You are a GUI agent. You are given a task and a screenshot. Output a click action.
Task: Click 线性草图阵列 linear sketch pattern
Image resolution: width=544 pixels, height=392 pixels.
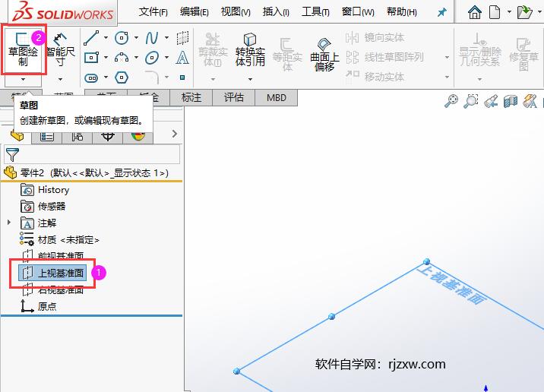click(x=384, y=57)
